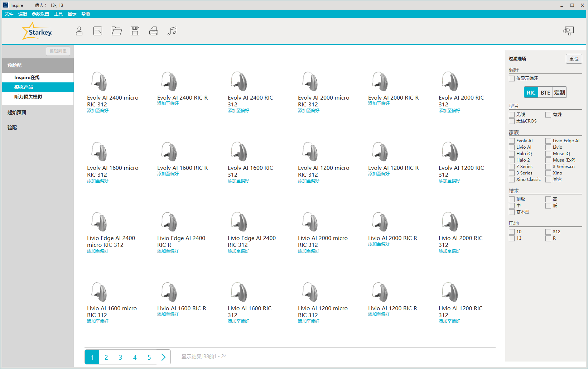Click the Starkey logo
The image size is (588, 369).
tap(37, 31)
